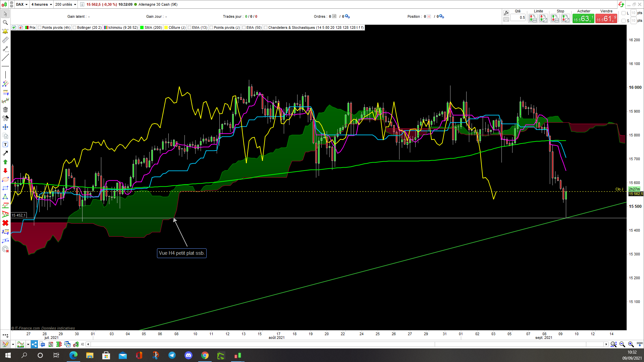Zoom out on the time axis
Screen dimensions: 644x362
622,344
